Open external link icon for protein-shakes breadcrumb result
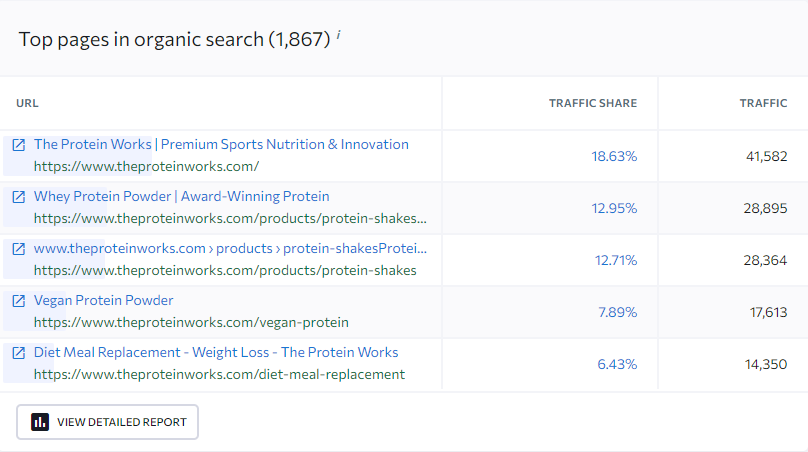Viewport: 808px width, 452px height. [x=18, y=249]
